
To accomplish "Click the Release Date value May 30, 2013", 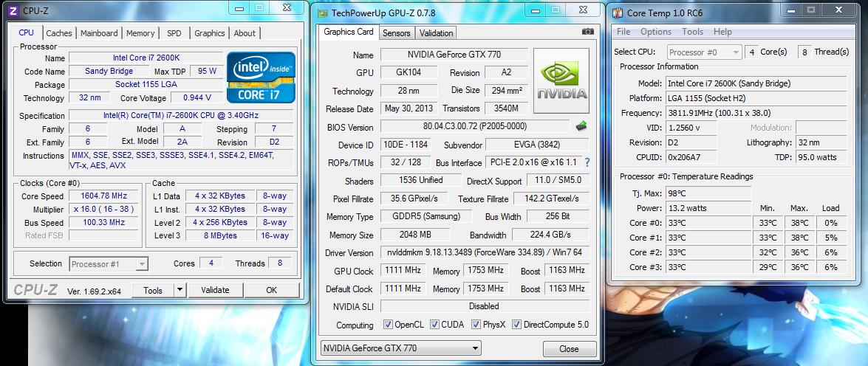I will [x=410, y=109].
